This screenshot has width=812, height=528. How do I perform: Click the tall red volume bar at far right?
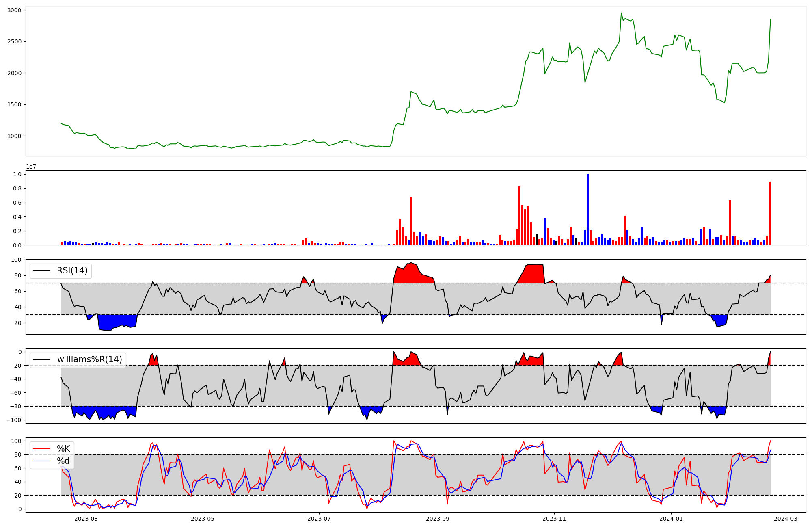point(769,213)
